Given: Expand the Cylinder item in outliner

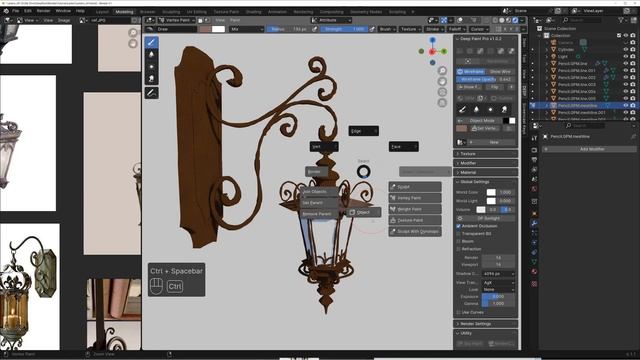Looking at the screenshot, I should point(547,49).
